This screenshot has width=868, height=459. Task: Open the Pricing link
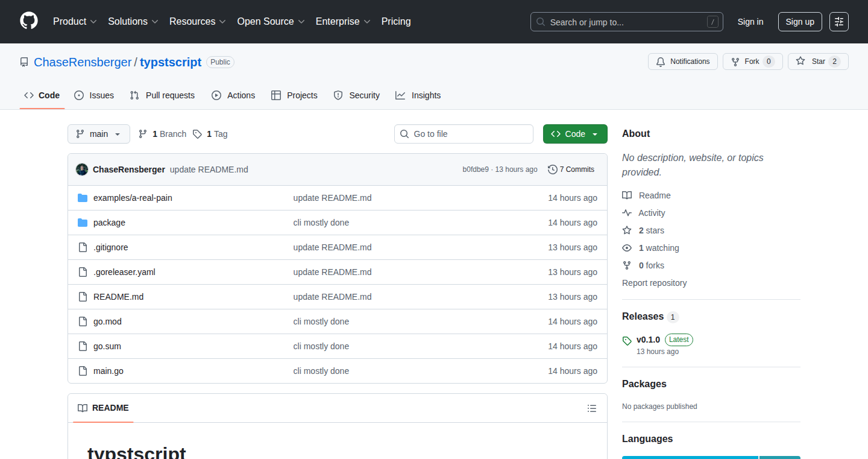396,22
